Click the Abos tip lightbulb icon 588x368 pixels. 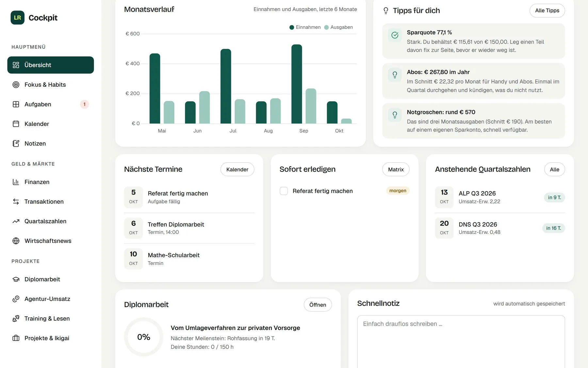click(x=395, y=75)
